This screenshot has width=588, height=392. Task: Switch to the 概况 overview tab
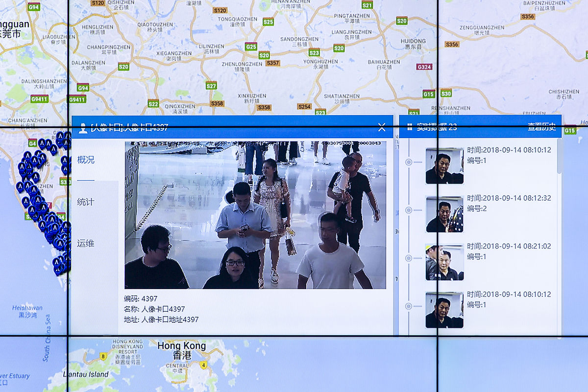pos(86,160)
